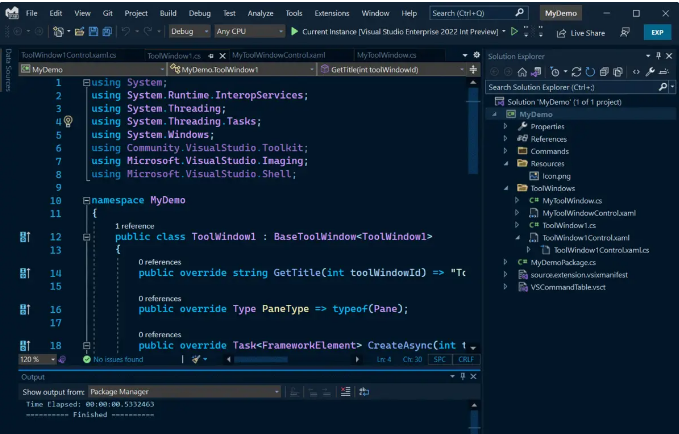Click Preview Selected Items icon
Image resolution: width=679 pixels, height=434 pixels.
664,72
